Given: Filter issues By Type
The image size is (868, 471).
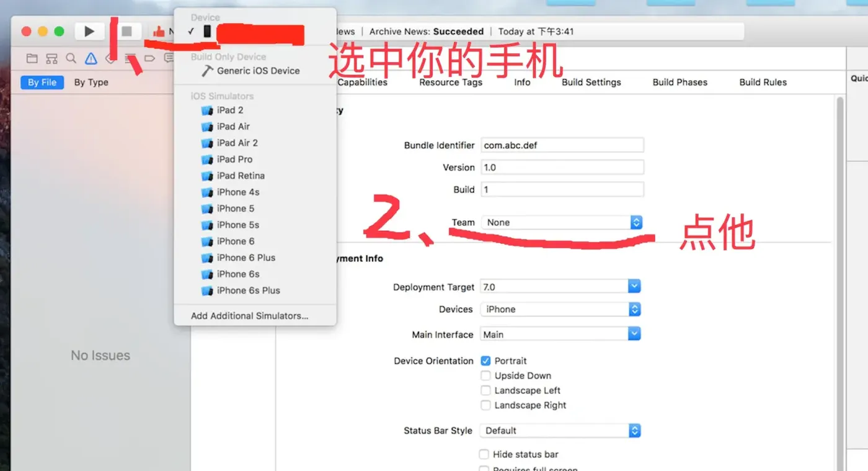Looking at the screenshot, I should click(x=91, y=82).
